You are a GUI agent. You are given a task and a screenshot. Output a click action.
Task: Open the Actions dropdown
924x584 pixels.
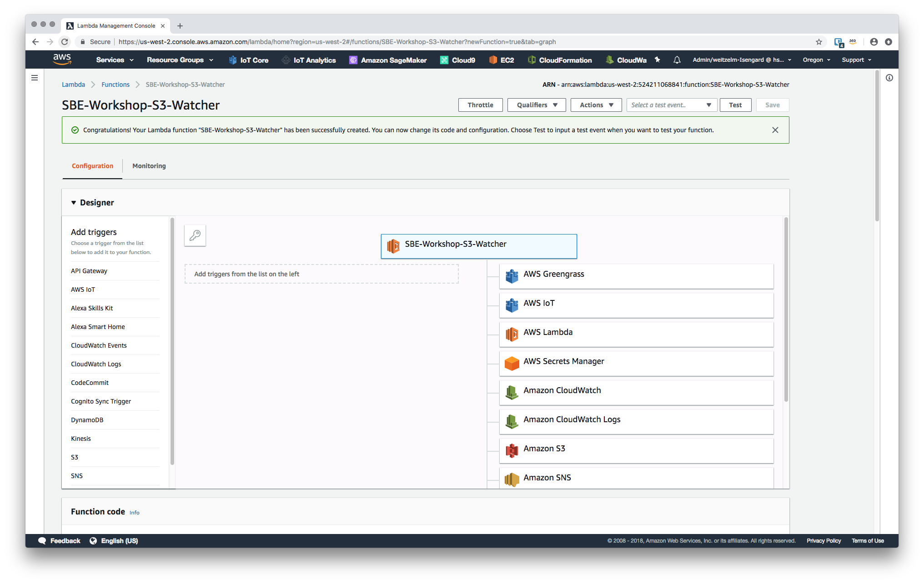[x=596, y=105]
